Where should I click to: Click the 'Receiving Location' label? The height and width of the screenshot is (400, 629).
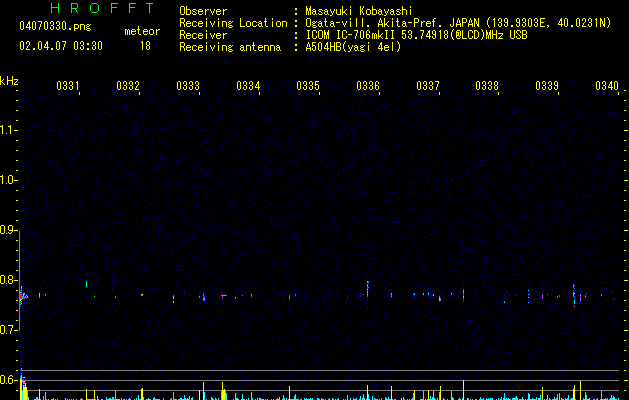point(233,23)
